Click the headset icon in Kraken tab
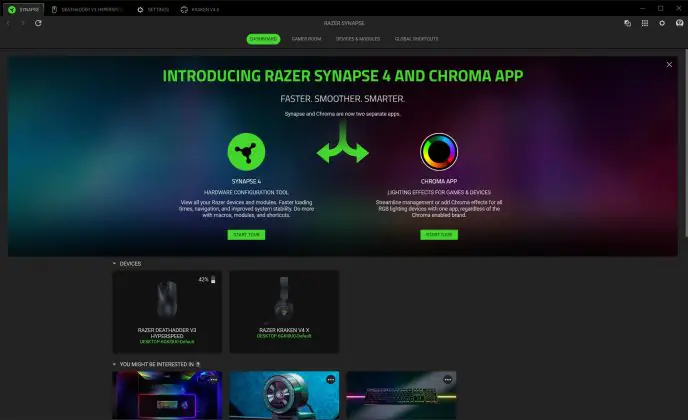This screenshot has width=688, height=420. (x=184, y=10)
